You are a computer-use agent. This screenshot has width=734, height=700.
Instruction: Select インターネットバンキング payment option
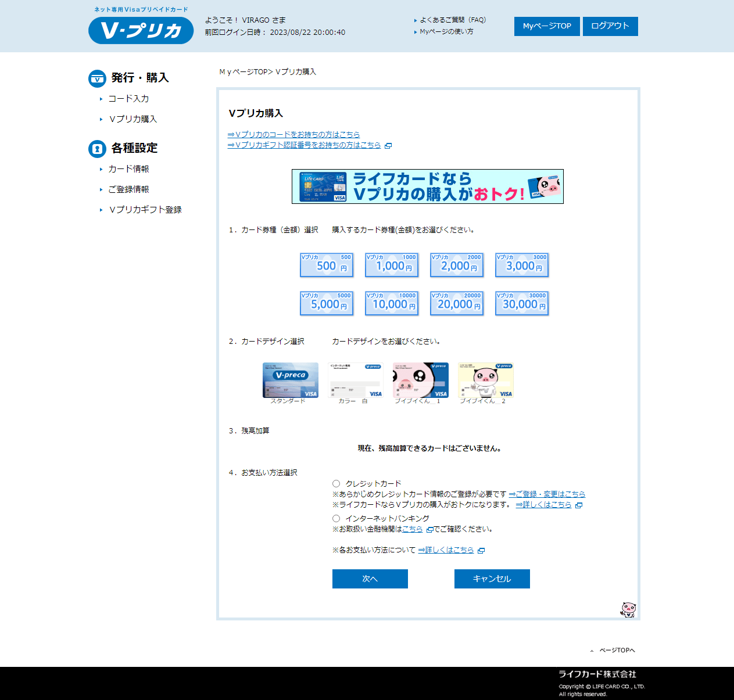[x=336, y=518]
